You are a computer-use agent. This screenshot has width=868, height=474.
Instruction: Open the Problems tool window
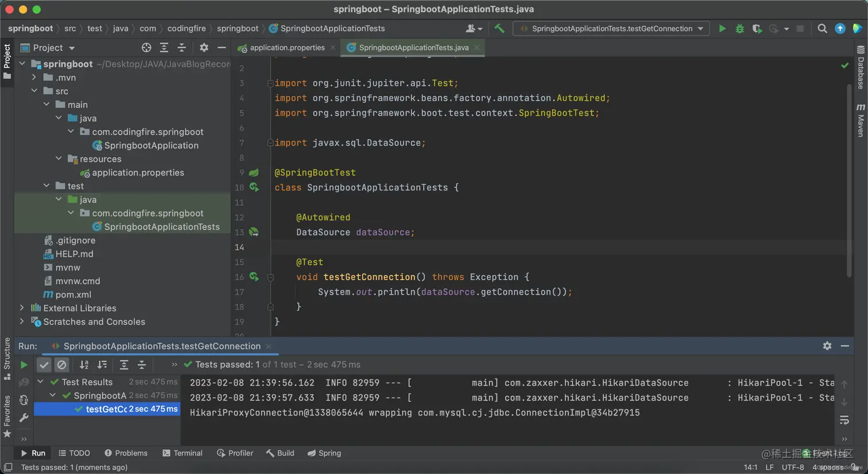[126, 453]
